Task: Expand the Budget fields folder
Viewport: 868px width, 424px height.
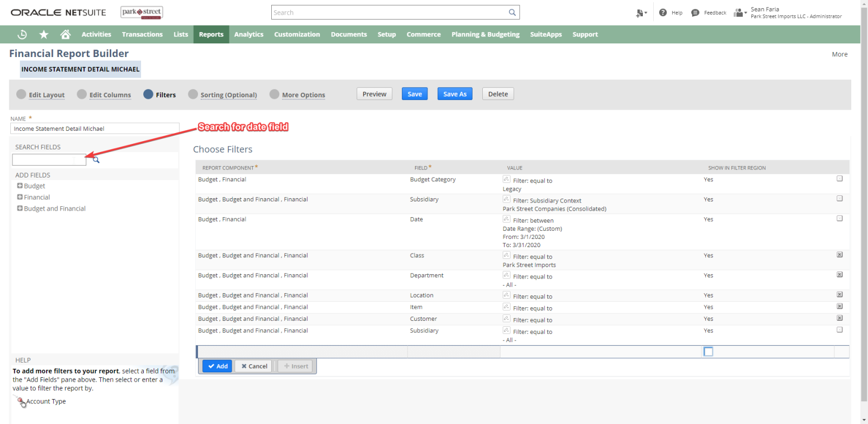Action: coord(20,186)
